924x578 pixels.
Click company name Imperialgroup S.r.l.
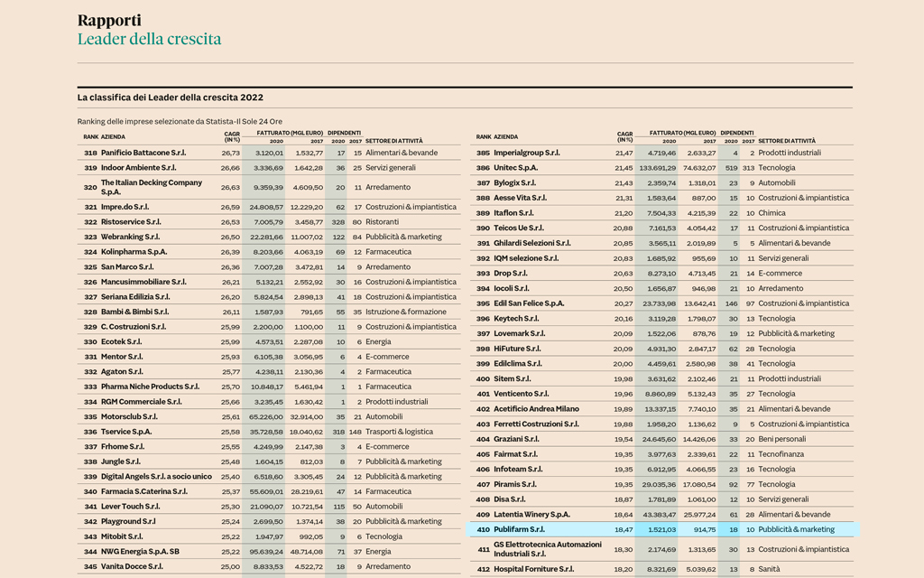pyautogui.click(x=527, y=153)
